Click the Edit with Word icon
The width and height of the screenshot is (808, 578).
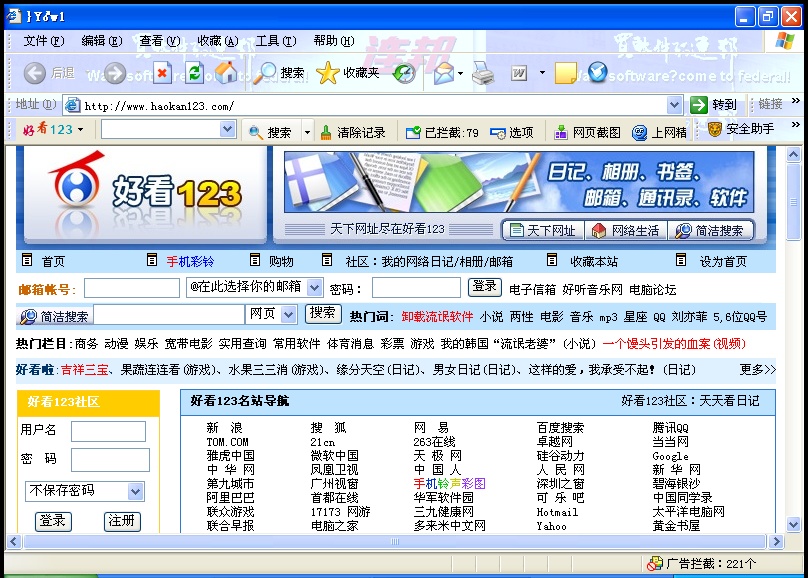click(x=519, y=74)
